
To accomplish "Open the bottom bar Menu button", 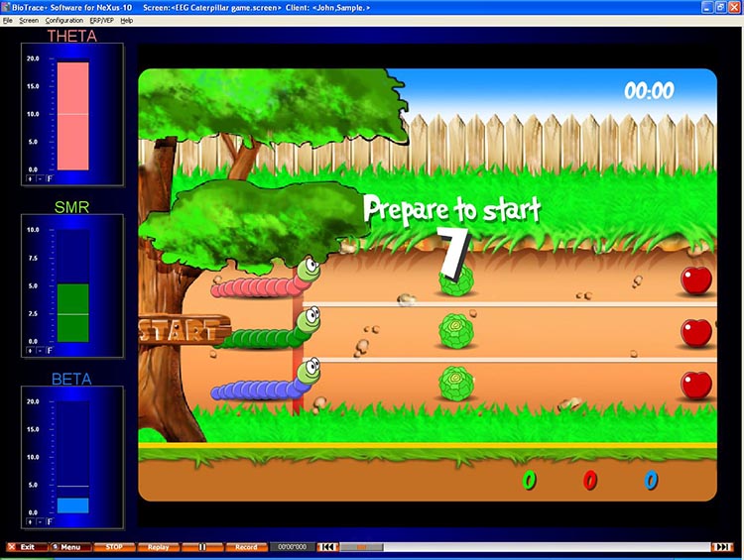I will click(70, 547).
